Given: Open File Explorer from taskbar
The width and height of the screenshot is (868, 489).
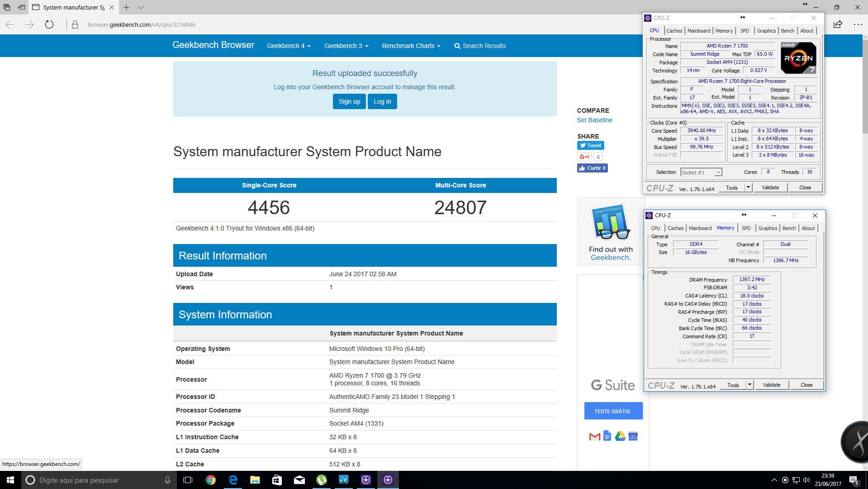Looking at the screenshot, I should click(x=255, y=480).
